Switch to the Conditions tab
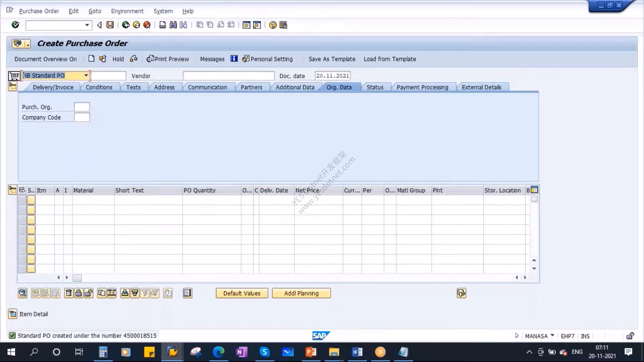This screenshot has height=362, width=644. [99, 87]
